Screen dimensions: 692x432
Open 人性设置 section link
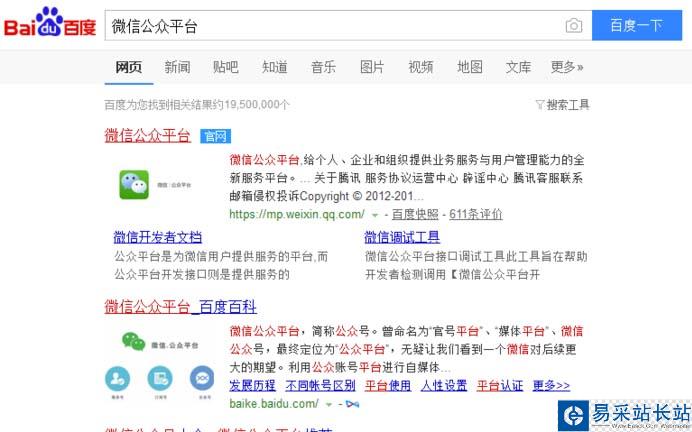pos(444,386)
